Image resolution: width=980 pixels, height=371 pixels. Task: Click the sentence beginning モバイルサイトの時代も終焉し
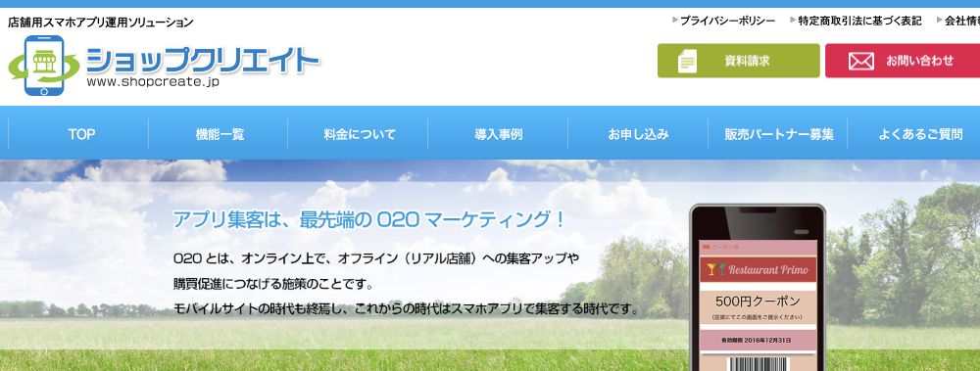point(408,309)
